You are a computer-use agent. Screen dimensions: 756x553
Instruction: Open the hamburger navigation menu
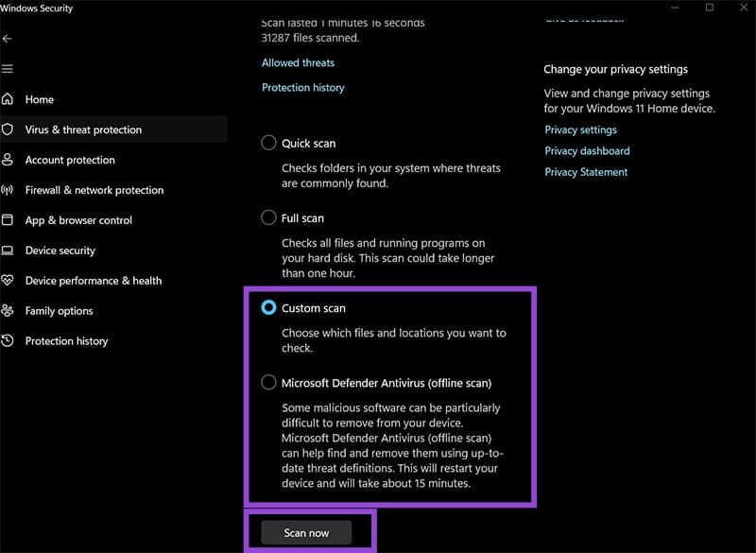[8, 69]
